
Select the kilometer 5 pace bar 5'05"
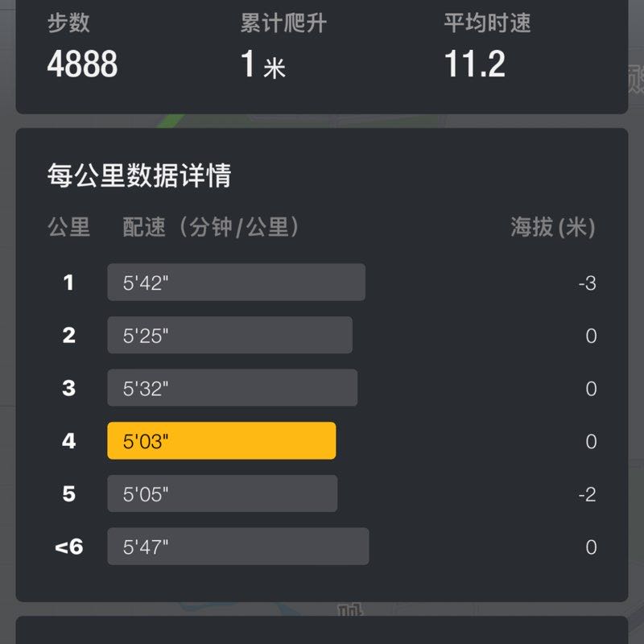[x=221, y=493]
